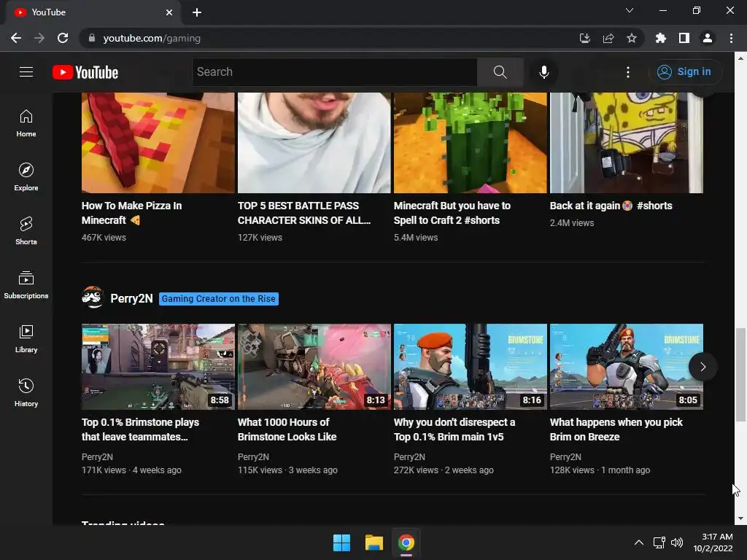Open YouTube settings three-dot menu
747x560 pixels.
(x=628, y=72)
